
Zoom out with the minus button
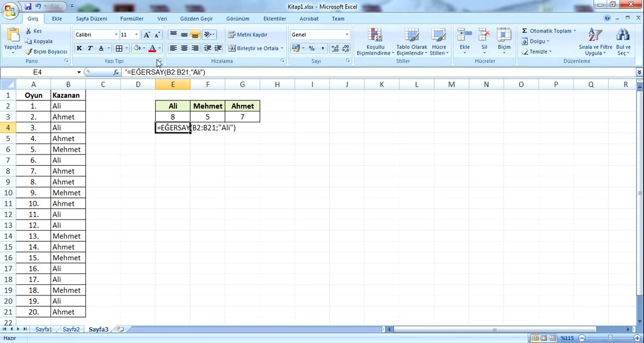(582, 338)
